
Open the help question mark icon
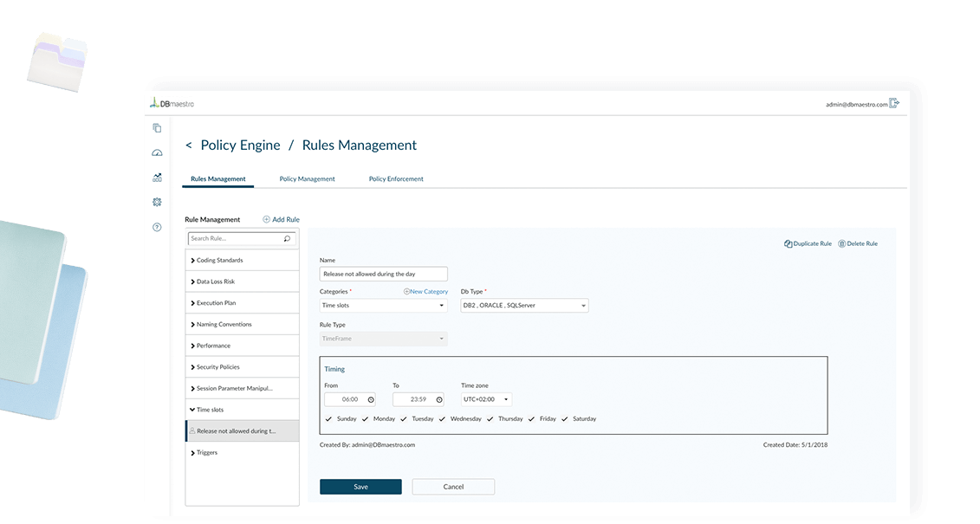click(x=157, y=227)
